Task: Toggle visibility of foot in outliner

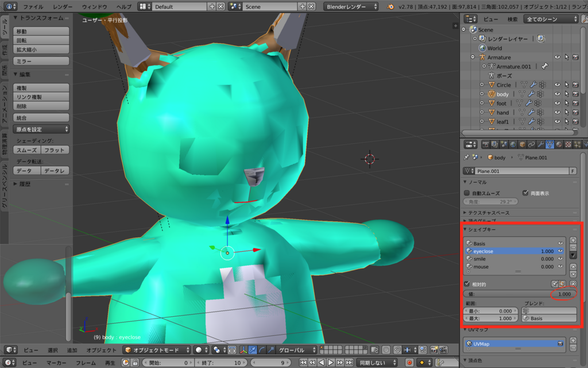Action: pos(557,103)
